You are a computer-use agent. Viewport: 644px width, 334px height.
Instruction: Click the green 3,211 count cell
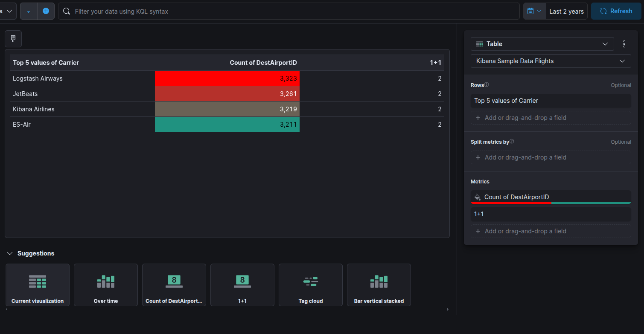point(227,125)
